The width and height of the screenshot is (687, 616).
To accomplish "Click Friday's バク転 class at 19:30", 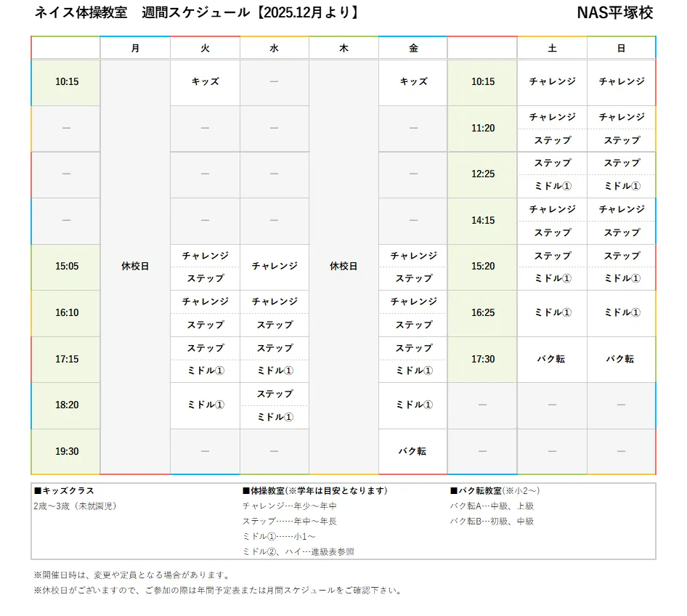I will (413, 451).
